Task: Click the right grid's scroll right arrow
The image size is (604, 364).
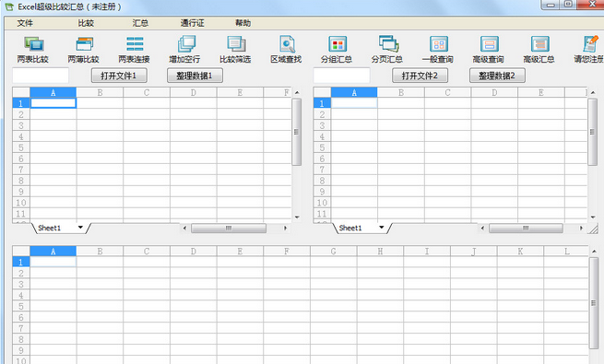Action: [x=581, y=229]
